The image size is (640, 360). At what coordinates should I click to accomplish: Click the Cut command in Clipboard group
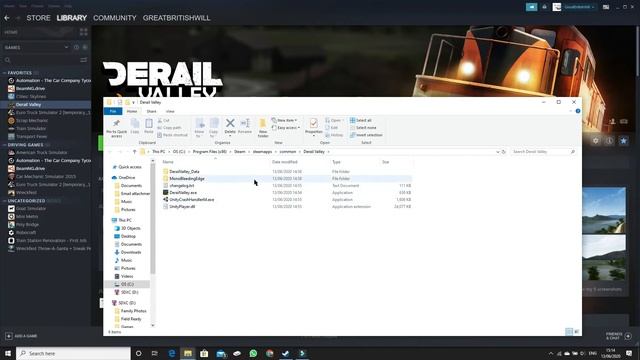[164, 120]
